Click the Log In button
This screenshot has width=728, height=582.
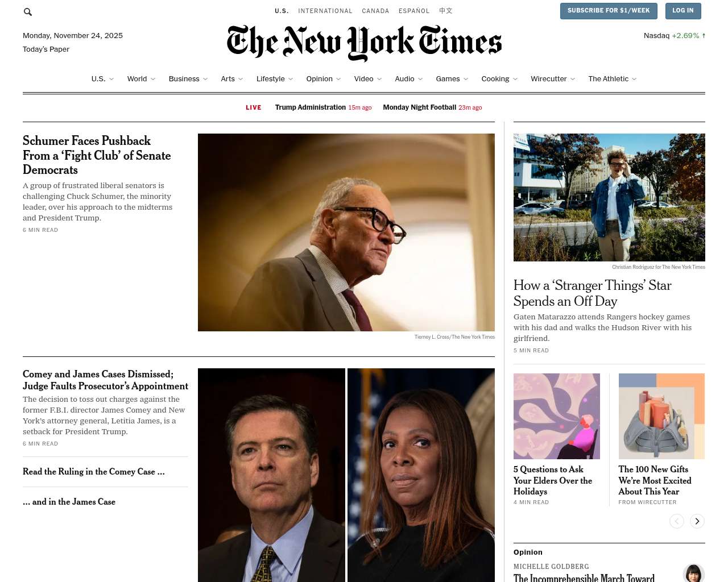[682, 11]
